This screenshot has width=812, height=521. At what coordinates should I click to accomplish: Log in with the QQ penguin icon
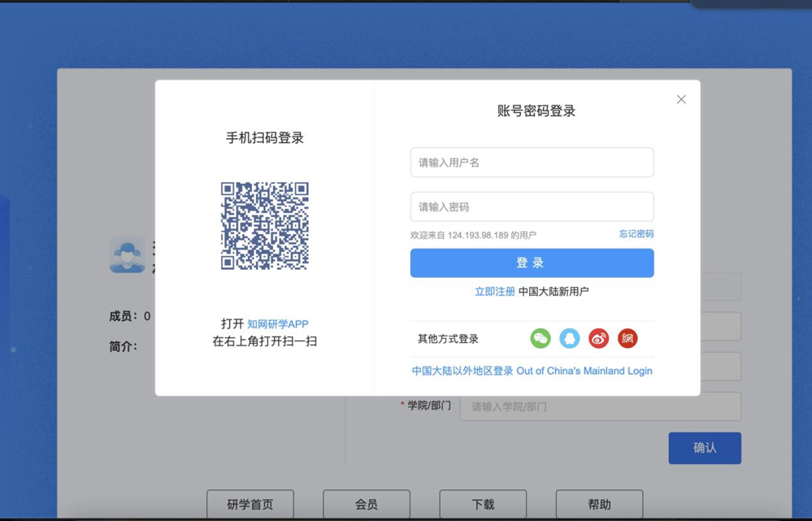coord(569,339)
